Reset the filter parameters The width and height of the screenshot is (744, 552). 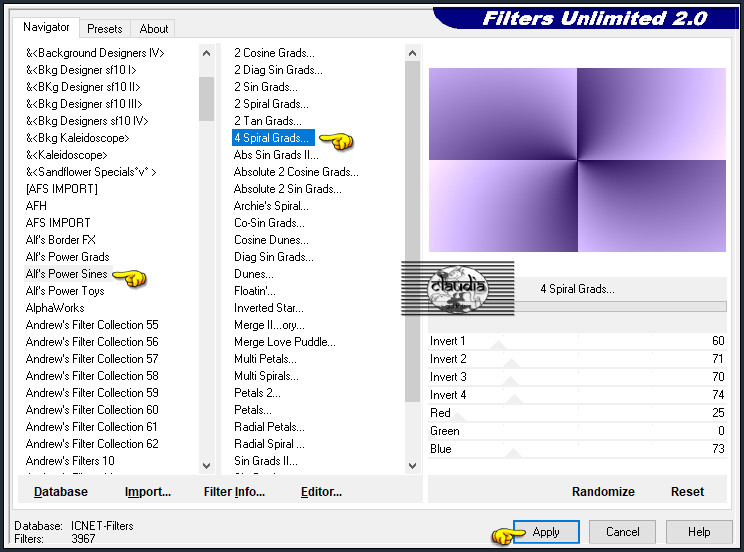687,492
